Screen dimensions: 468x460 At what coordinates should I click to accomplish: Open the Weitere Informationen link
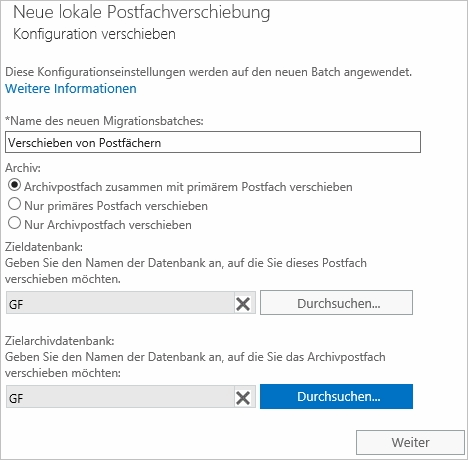tap(71, 89)
